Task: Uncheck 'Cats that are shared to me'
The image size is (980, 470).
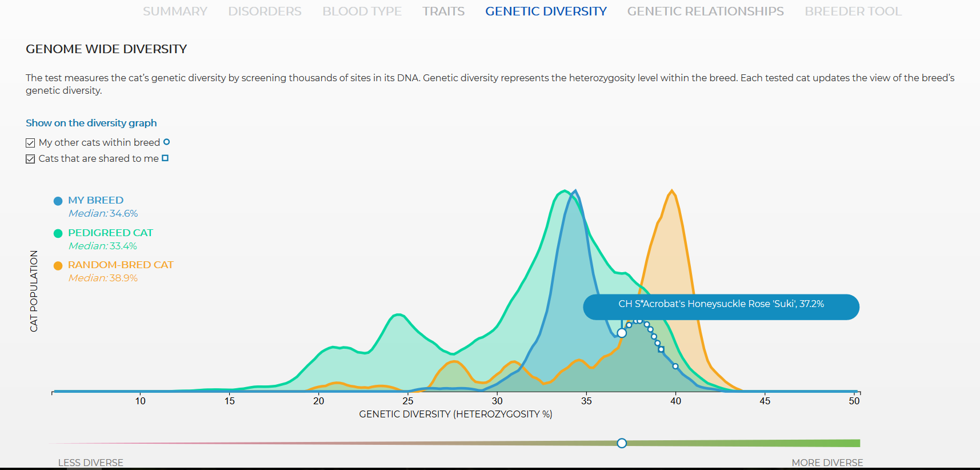Action: click(x=30, y=159)
